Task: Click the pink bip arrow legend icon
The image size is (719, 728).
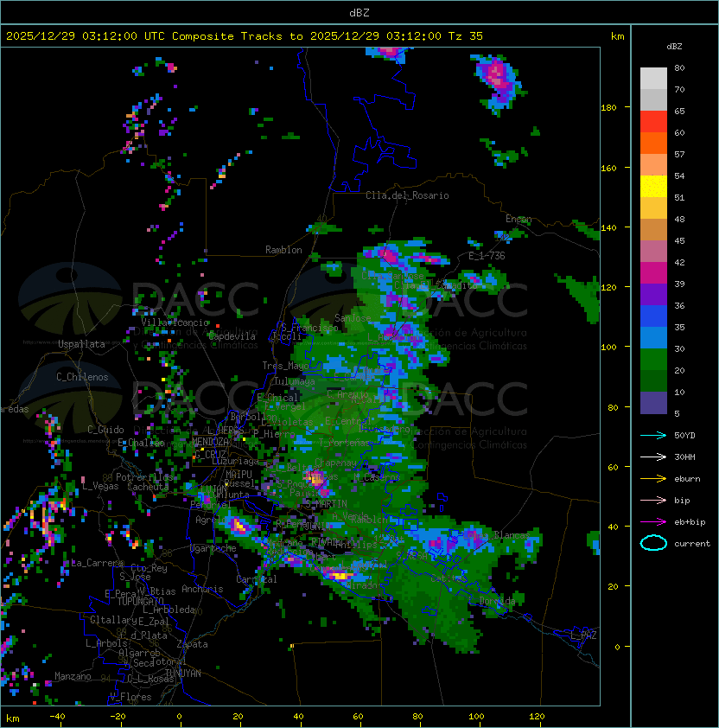Action: pos(653,500)
